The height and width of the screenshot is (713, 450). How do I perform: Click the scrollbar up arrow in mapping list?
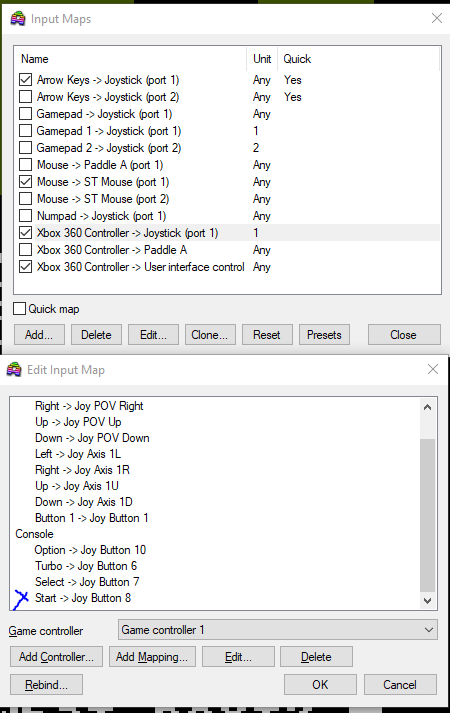point(427,407)
